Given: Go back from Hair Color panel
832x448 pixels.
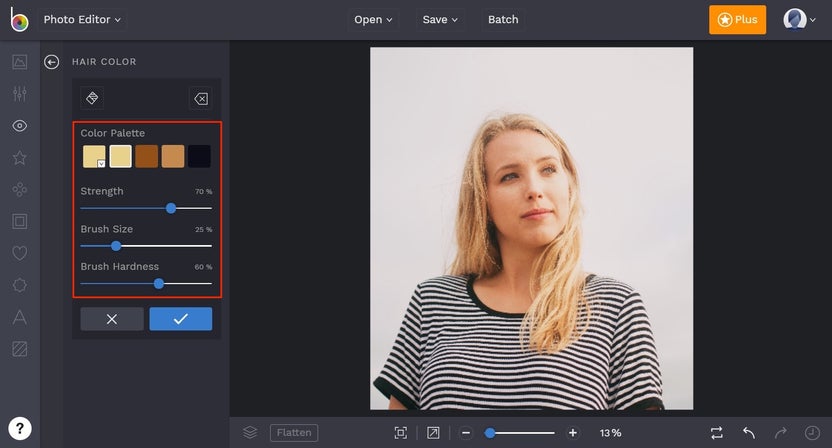Looking at the screenshot, I should pyautogui.click(x=51, y=62).
